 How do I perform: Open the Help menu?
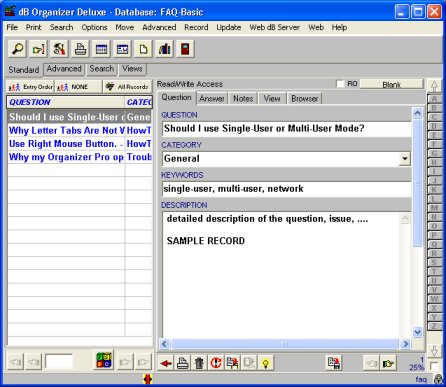[339, 27]
